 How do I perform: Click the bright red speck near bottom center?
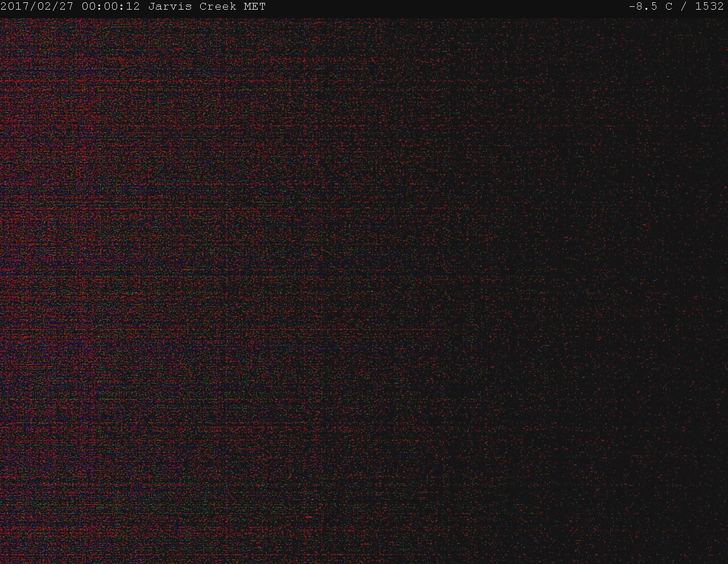click(x=308, y=517)
